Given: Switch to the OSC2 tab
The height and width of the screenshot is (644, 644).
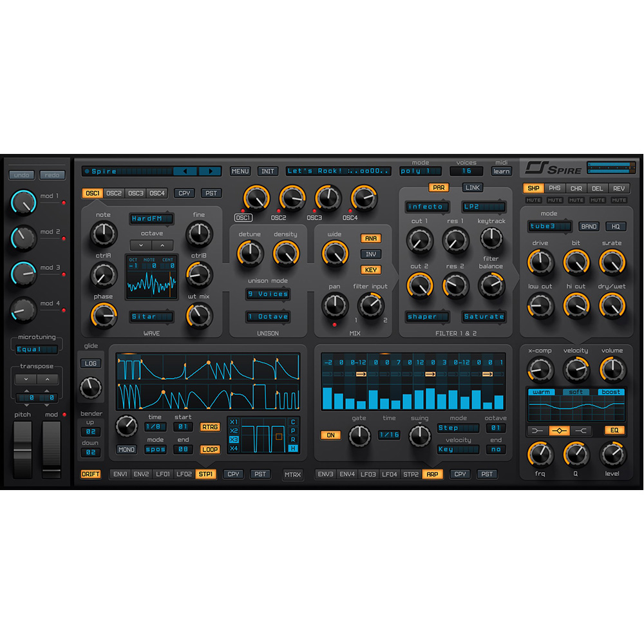Looking at the screenshot, I should (114, 193).
